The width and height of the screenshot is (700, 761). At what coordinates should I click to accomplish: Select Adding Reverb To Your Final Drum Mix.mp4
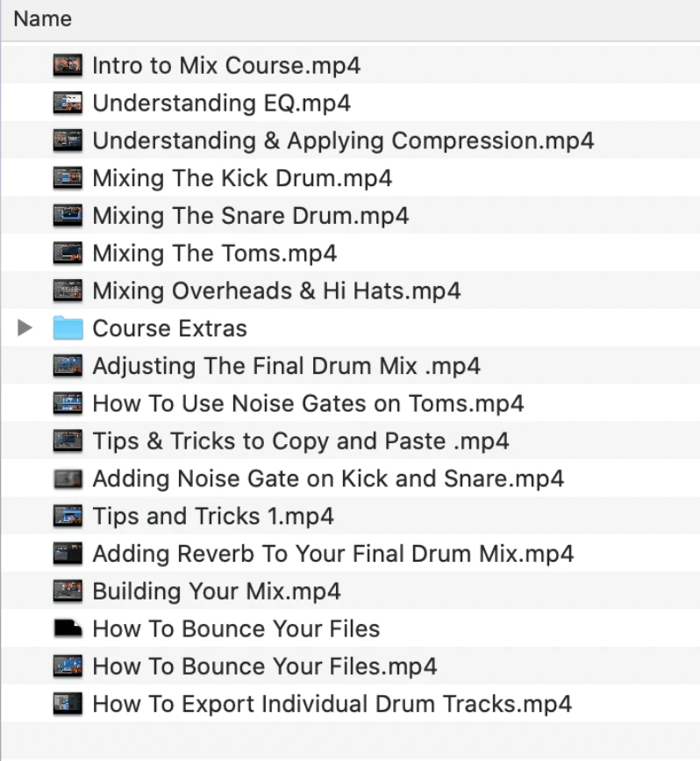point(332,554)
